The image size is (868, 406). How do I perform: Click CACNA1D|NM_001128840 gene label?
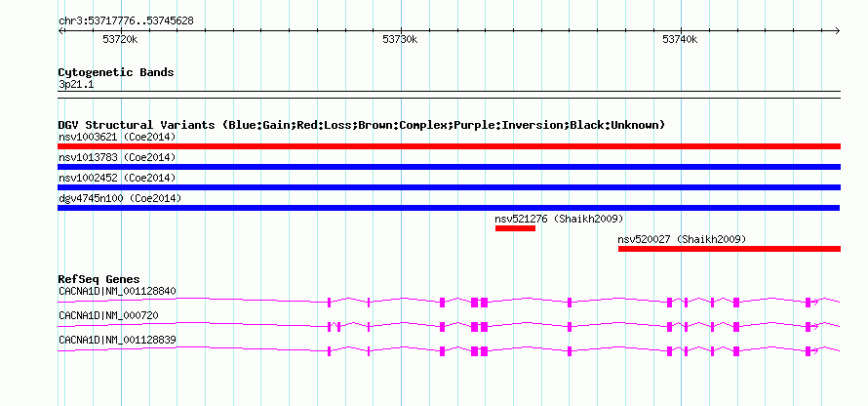tap(117, 291)
